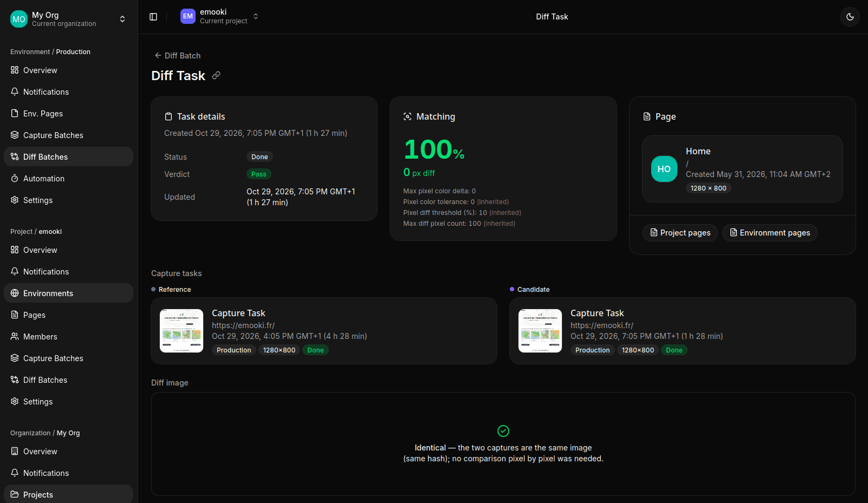This screenshot has height=503, width=868.
Task: Click the HO page avatar
Action: coord(664,169)
